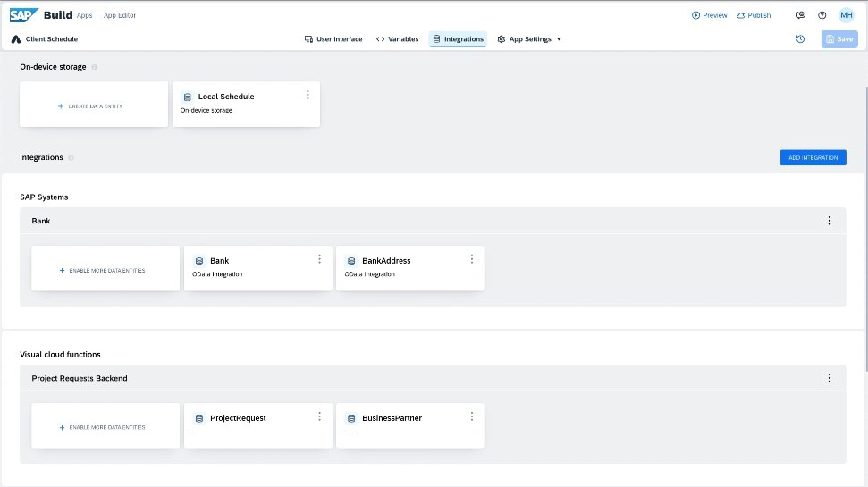868x487 pixels.
Task: Open BusinessPartner card three-dot menu
Action: pyautogui.click(x=472, y=416)
